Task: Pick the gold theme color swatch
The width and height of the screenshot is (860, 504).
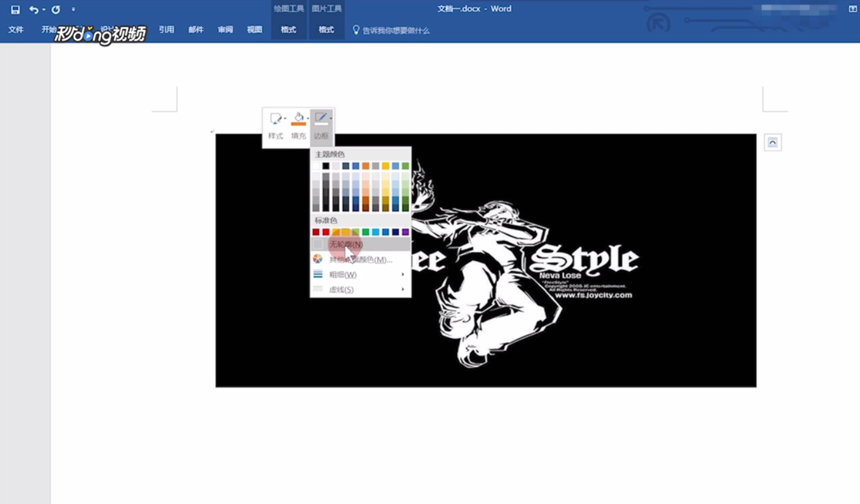Action: (385, 166)
